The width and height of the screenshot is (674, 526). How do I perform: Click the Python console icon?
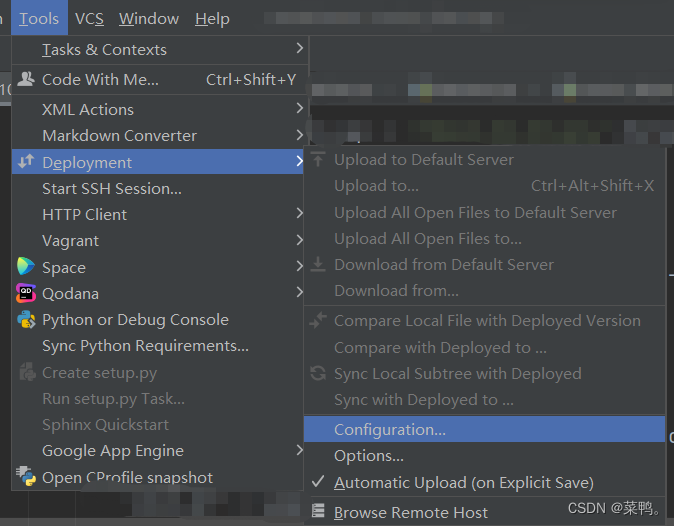pyautogui.click(x=26, y=320)
